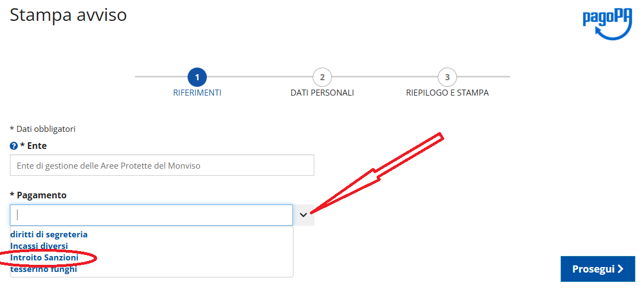644x289 pixels.
Task: Select "Incassi diversi" from the list
Action: [39, 246]
